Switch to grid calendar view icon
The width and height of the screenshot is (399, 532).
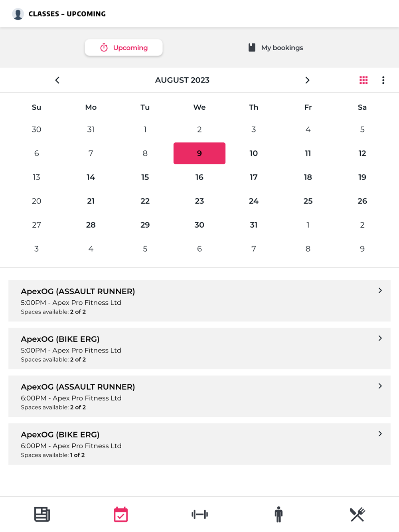pos(363,80)
